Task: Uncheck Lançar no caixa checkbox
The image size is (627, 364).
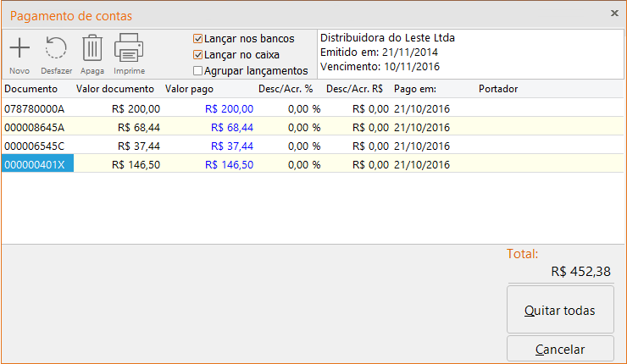Action: [x=197, y=55]
